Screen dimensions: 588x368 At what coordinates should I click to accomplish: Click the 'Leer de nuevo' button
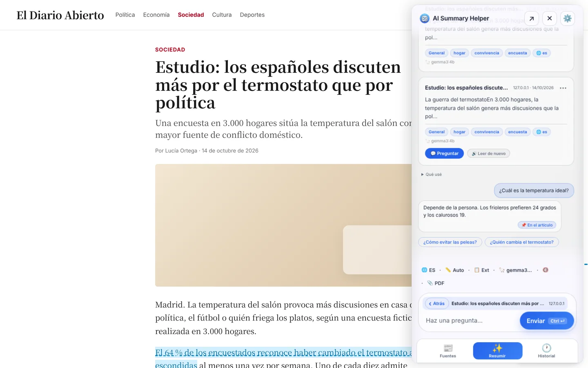[x=488, y=153]
